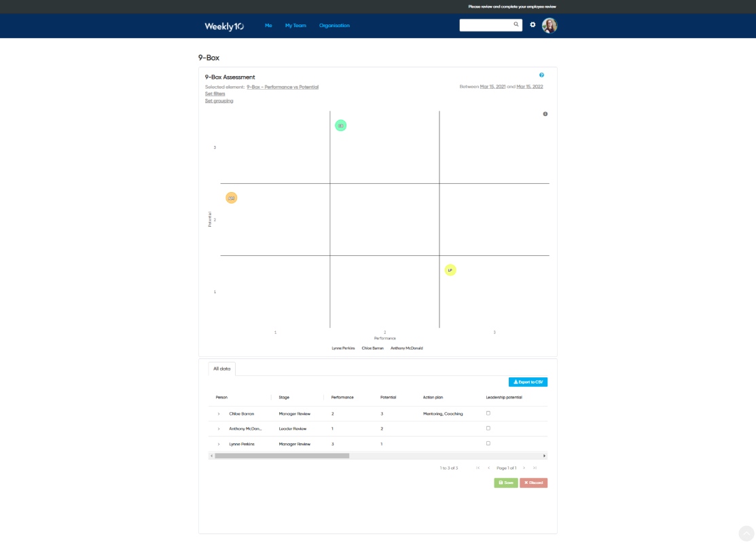The image size is (756, 543).
Task: Open the Set filters link
Action: click(215, 94)
